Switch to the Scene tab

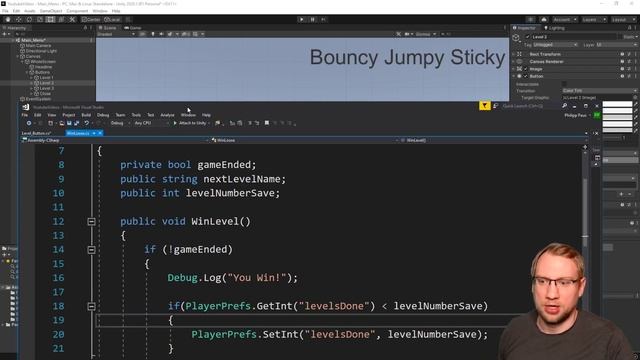(x=108, y=28)
